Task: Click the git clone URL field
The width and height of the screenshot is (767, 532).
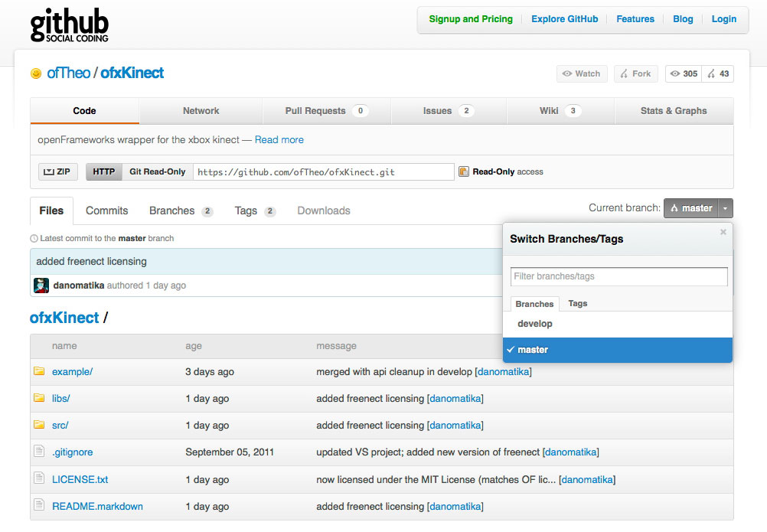Action: 323,172
